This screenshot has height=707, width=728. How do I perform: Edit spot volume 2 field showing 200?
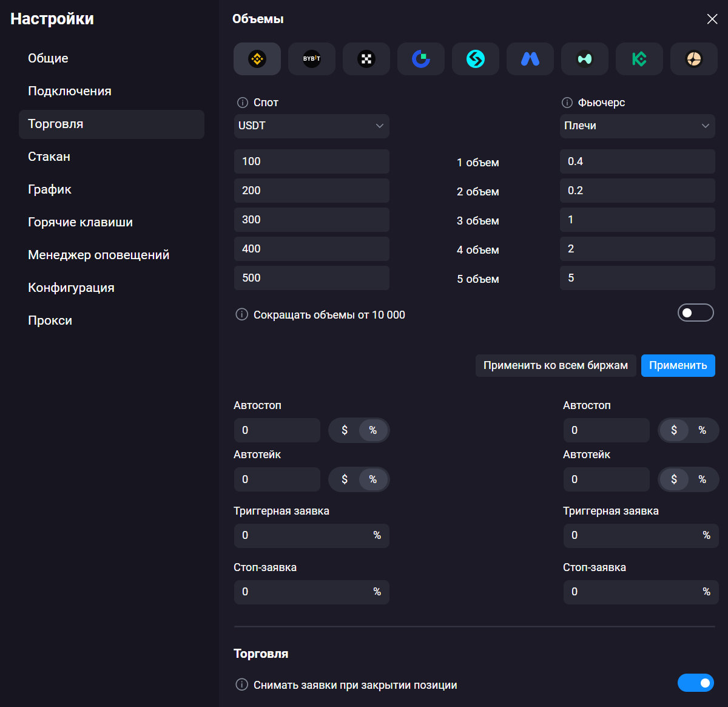click(x=311, y=191)
